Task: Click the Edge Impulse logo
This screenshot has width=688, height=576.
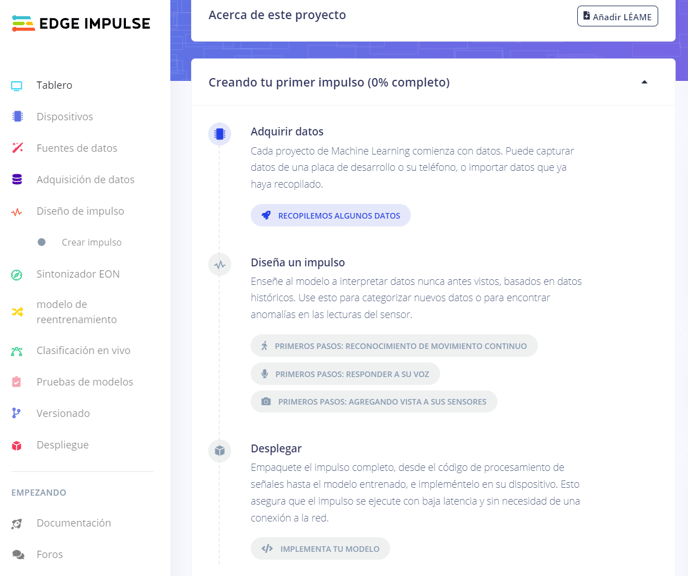Action: click(81, 24)
